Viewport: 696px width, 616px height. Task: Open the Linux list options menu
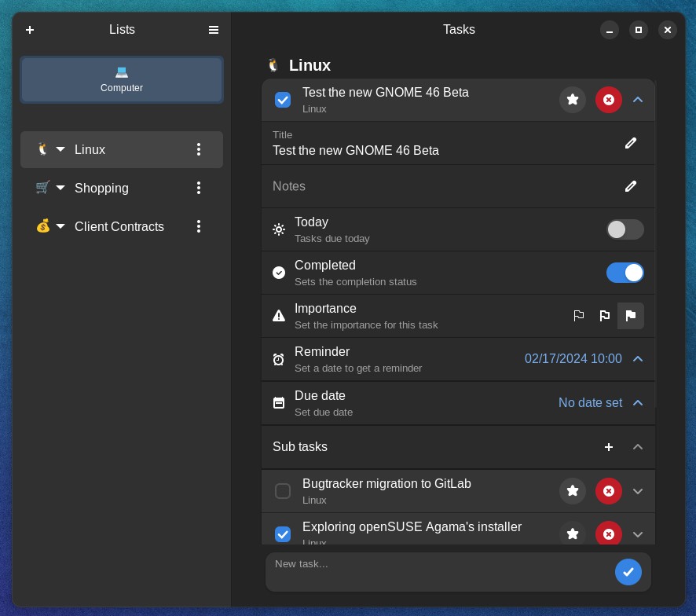point(199,149)
